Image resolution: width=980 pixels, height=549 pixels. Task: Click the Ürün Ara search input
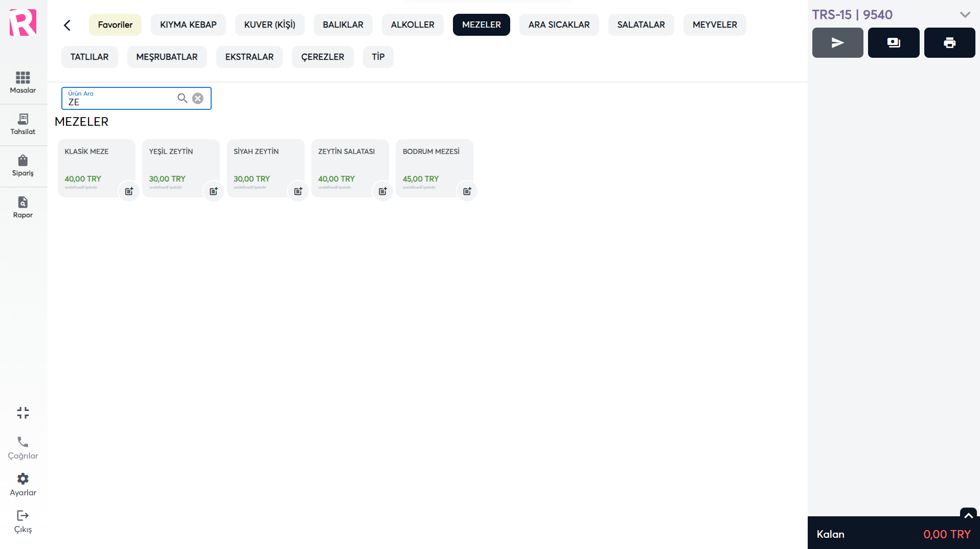[x=120, y=101]
